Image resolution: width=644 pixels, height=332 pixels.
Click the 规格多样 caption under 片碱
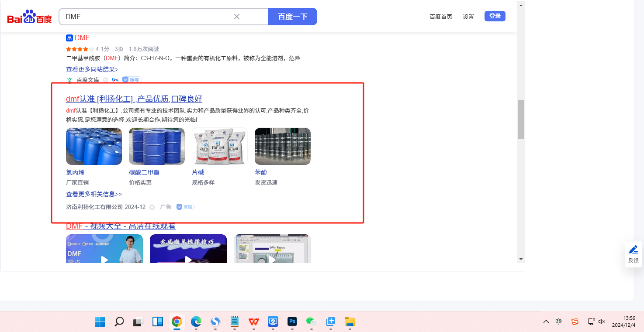[x=203, y=182]
